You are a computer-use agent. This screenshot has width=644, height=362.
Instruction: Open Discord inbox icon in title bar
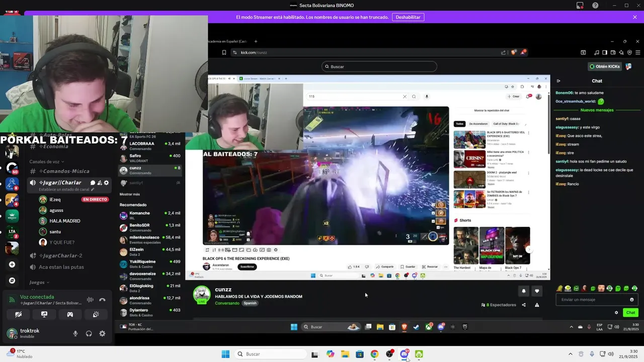580,6
